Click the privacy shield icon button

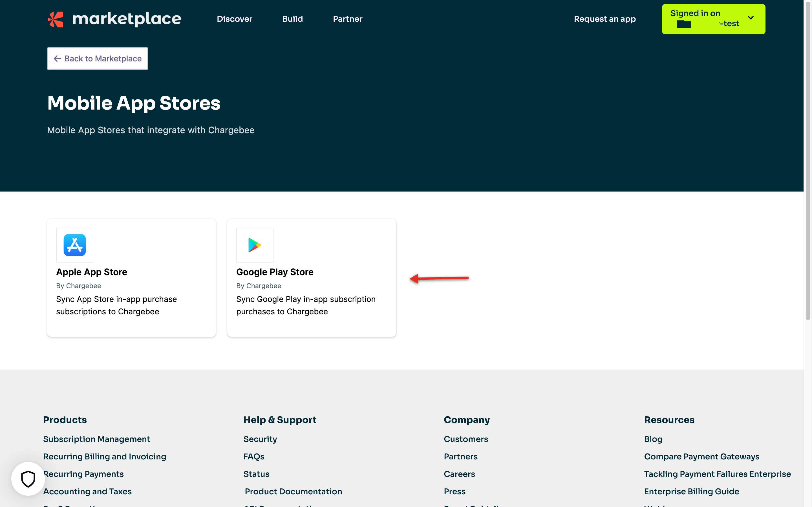pos(28,479)
